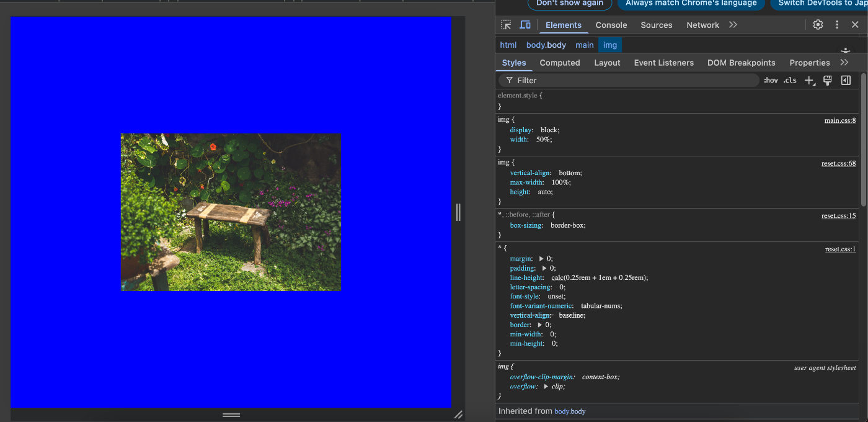The height and width of the screenshot is (422, 868).
Task: Follow the body.body inherited-from link
Action: click(570, 411)
